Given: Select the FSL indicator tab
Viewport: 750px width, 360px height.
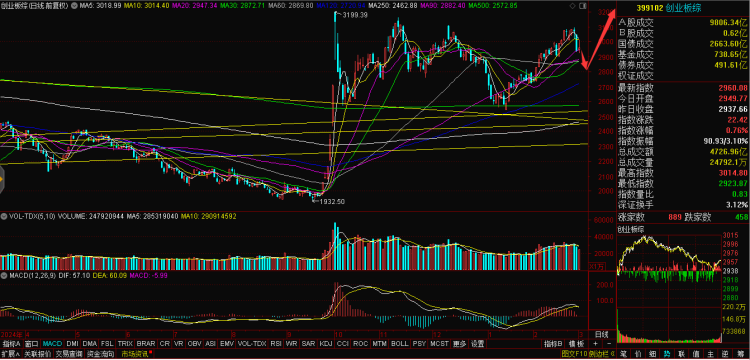Looking at the screenshot, I should [x=107, y=344].
